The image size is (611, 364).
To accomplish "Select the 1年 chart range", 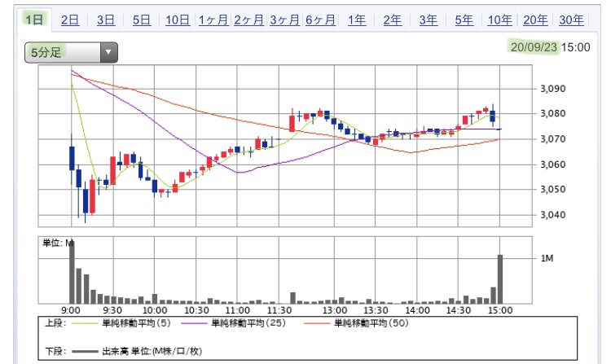I will (x=357, y=20).
